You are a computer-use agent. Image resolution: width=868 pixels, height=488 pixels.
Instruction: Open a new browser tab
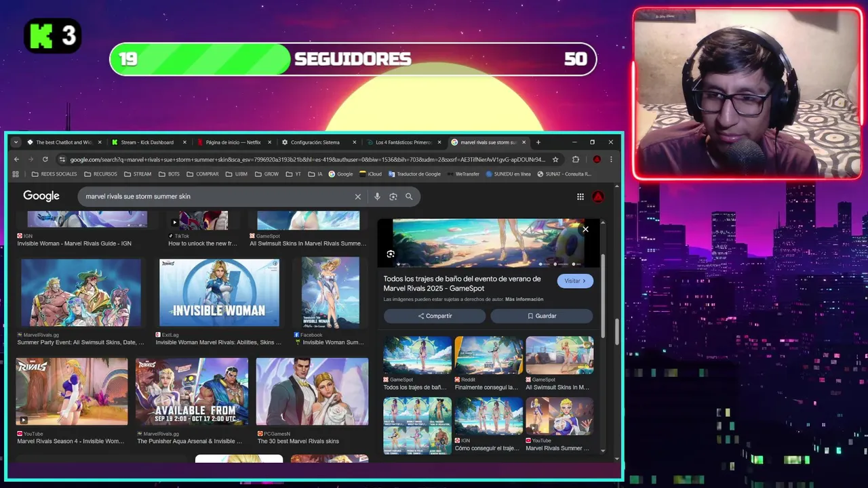[x=538, y=142]
